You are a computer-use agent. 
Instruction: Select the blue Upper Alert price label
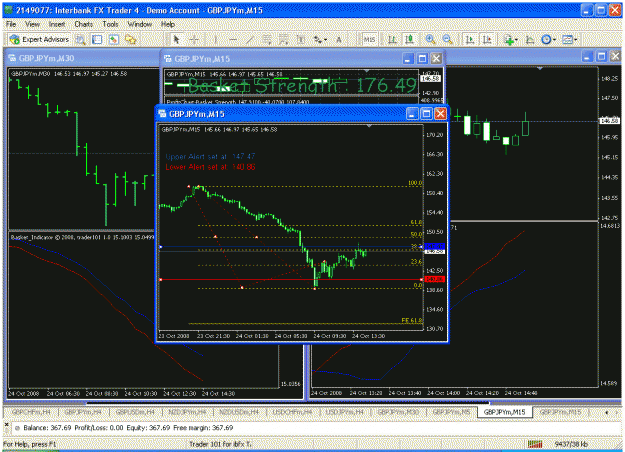(x=434, y=246)
